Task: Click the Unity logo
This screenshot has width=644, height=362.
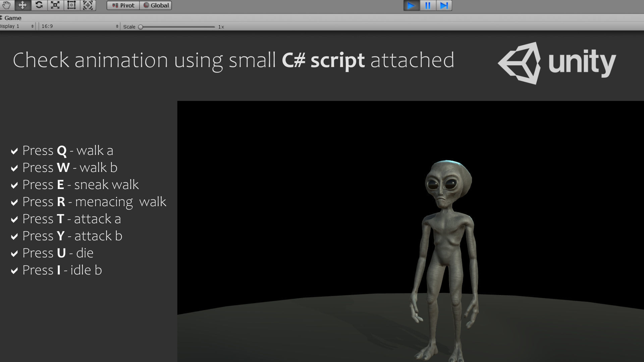Action: (557, 63)
